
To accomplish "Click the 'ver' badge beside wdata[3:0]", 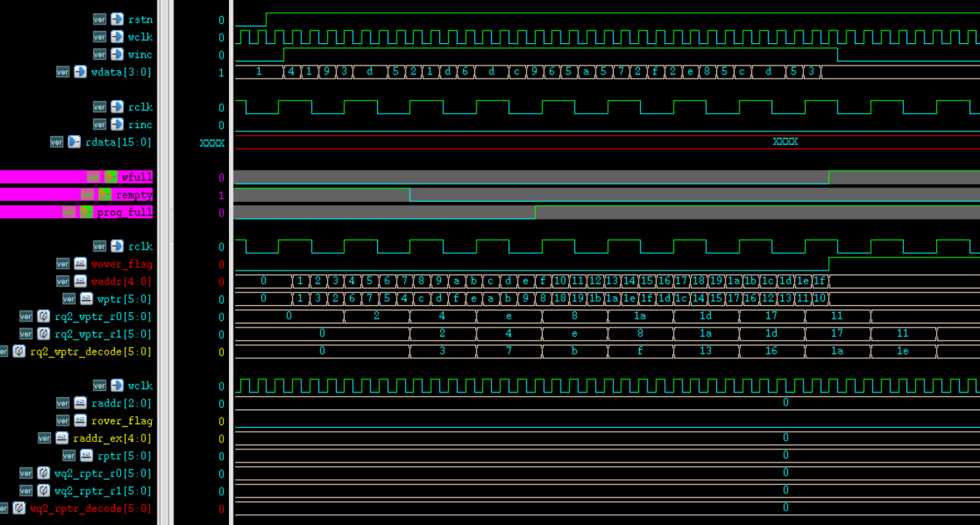I will (62, 72).
